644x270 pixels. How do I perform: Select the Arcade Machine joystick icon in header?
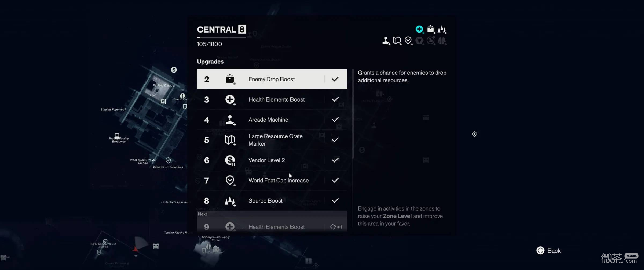pos(386,41)
